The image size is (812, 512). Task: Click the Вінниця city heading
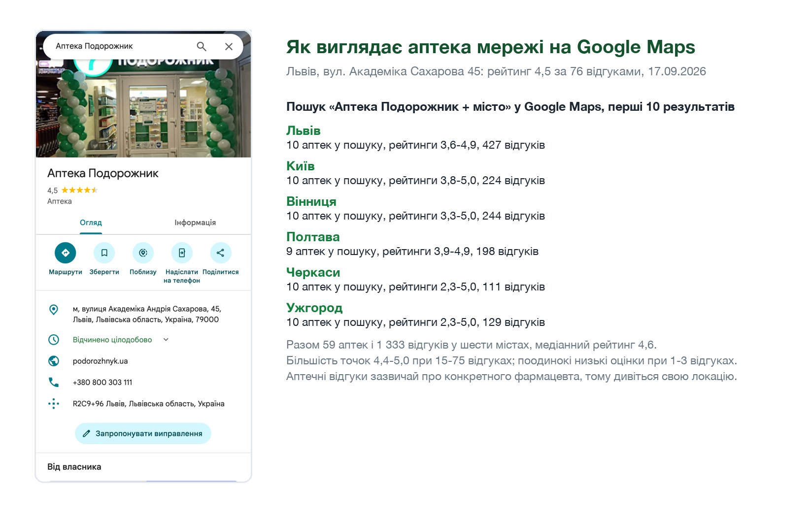tap(311, 201)
